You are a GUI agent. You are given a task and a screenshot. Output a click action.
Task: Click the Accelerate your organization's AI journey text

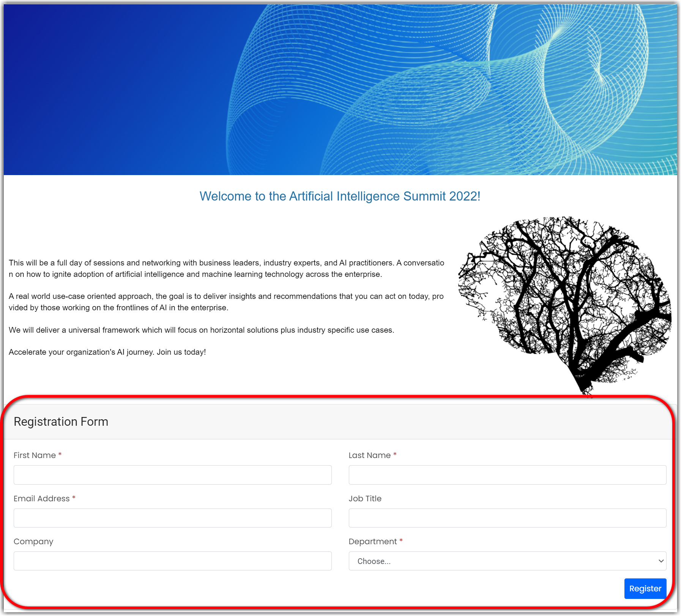pyautogui.click(x=107, y=352)
